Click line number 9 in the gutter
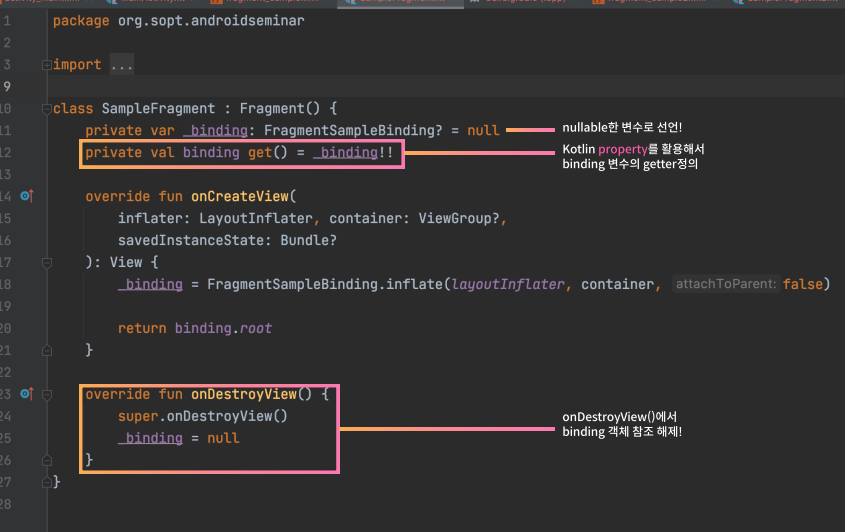The width and height of the screenshot is (845, 532). click(x=7, y=86)
